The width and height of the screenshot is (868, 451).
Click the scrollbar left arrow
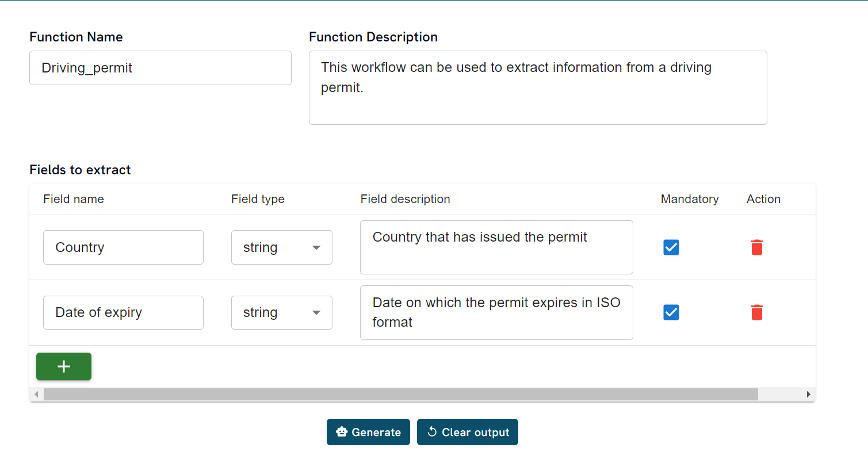(x=36, y=395)
